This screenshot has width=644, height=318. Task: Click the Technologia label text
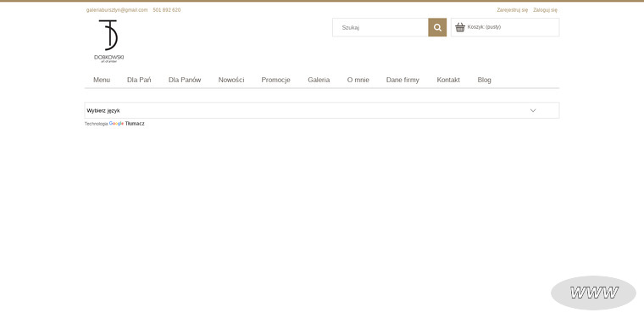coord(96,124)
